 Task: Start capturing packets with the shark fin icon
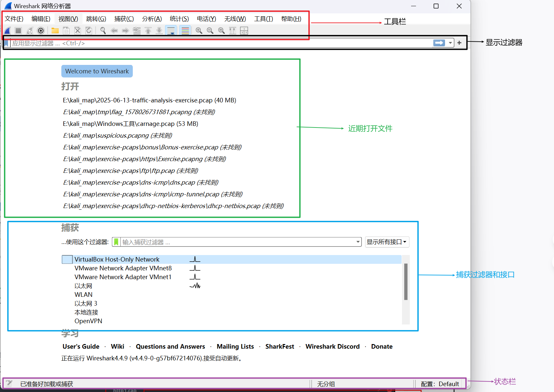pyautogui.click(x=8, y=31)
